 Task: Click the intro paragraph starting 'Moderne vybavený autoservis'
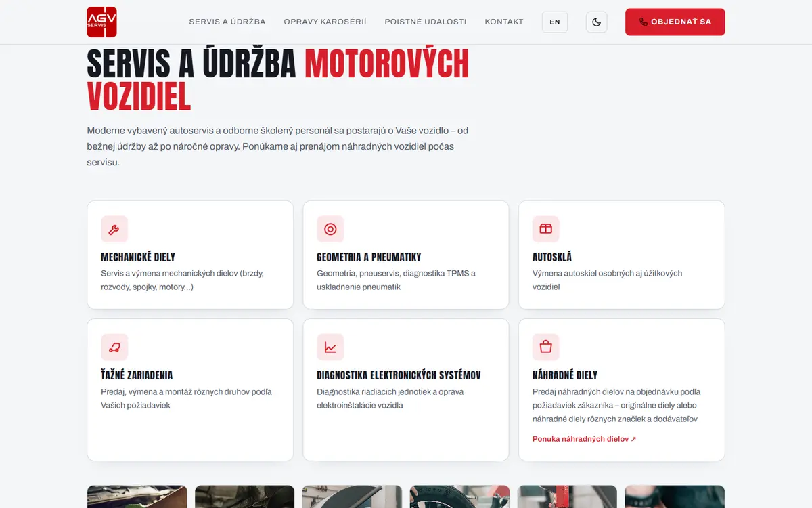[277, 146]
